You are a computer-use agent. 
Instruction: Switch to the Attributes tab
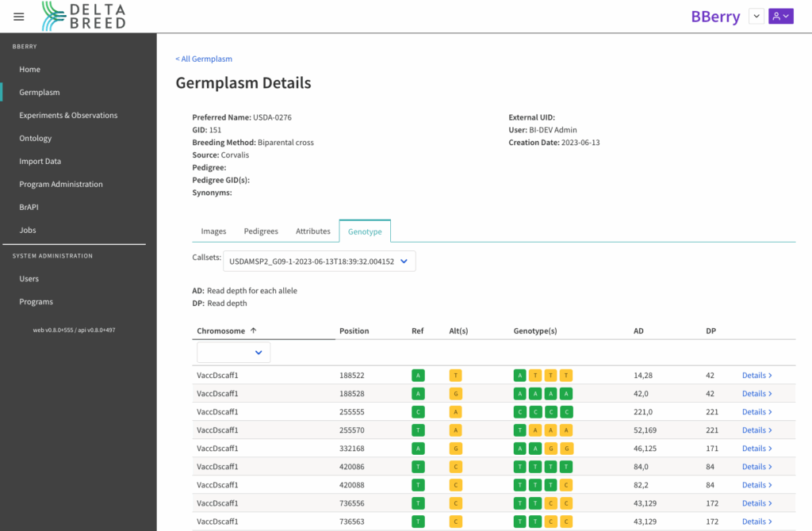point(312,231)
